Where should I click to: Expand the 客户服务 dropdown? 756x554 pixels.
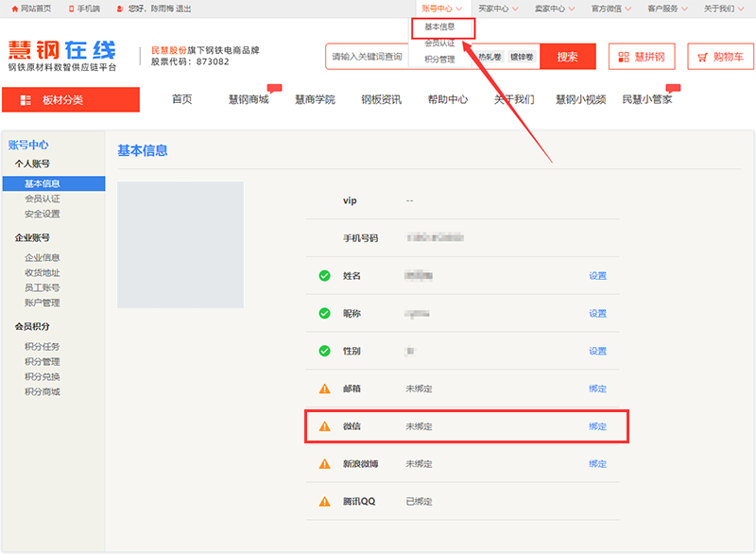point(666,9)
